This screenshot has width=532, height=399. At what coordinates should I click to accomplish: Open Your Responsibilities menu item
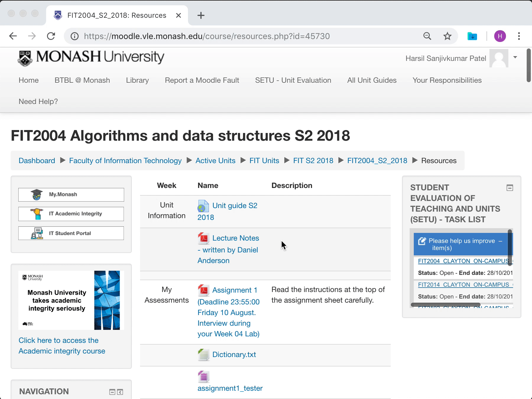point(447,80)
